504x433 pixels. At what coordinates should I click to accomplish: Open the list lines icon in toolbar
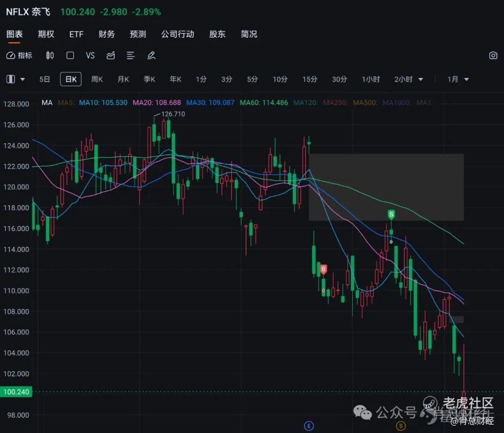tap(131, 56)
